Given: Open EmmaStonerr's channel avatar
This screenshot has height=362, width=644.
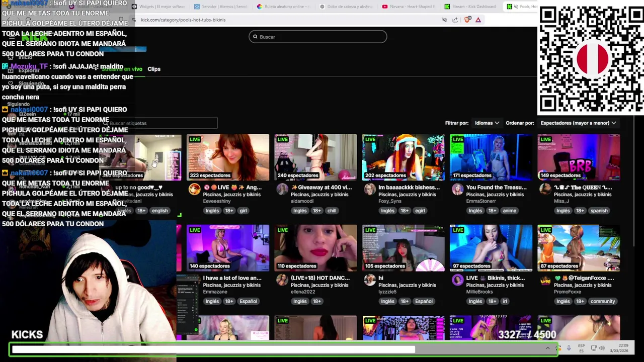Looking at the screenshot, I should (x=457, y=189).
